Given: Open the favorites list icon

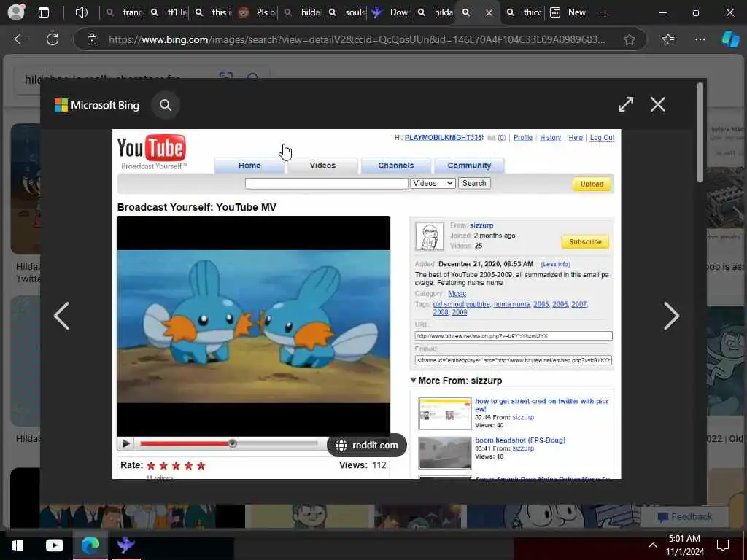Looking at the screenshot, I should 668,39.
